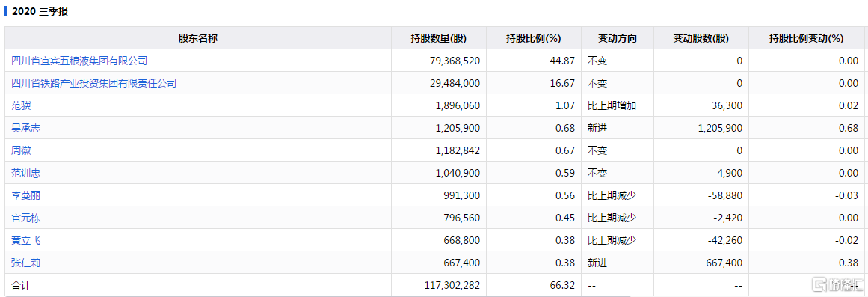This screenshot has width=868, height=297.
Task: Open 范训忠 shareholder page
Action: [25, 173]
